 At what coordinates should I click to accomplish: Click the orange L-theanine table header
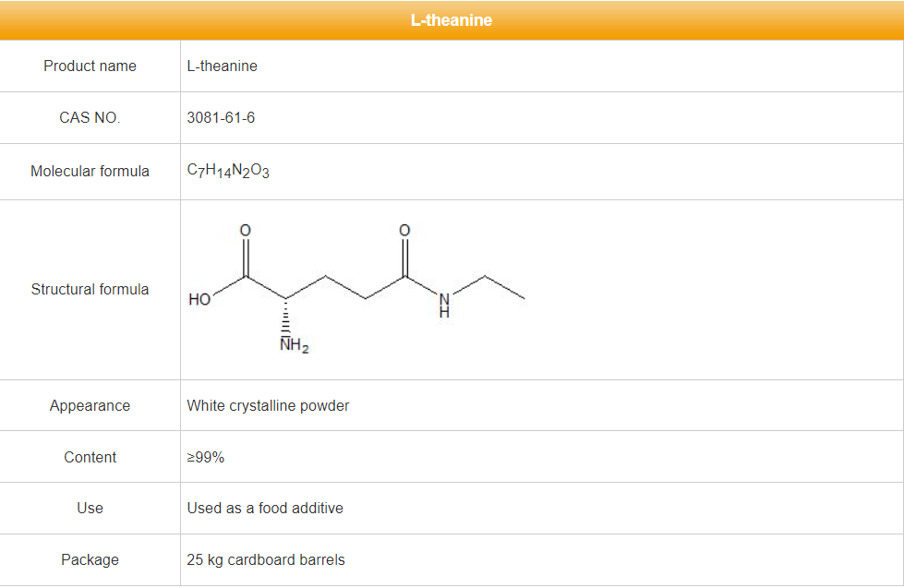pyautogui.click(x=452, y=20)
